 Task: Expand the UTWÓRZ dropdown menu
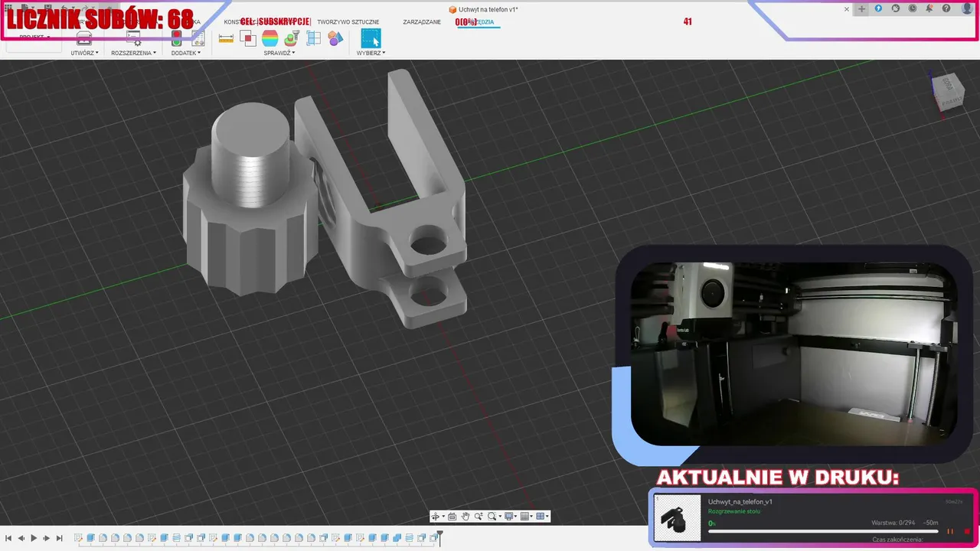(84, 53)
